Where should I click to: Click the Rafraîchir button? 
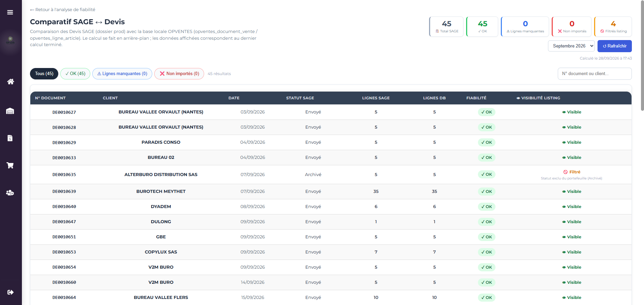pyautogui.click(x=614, y=46)
